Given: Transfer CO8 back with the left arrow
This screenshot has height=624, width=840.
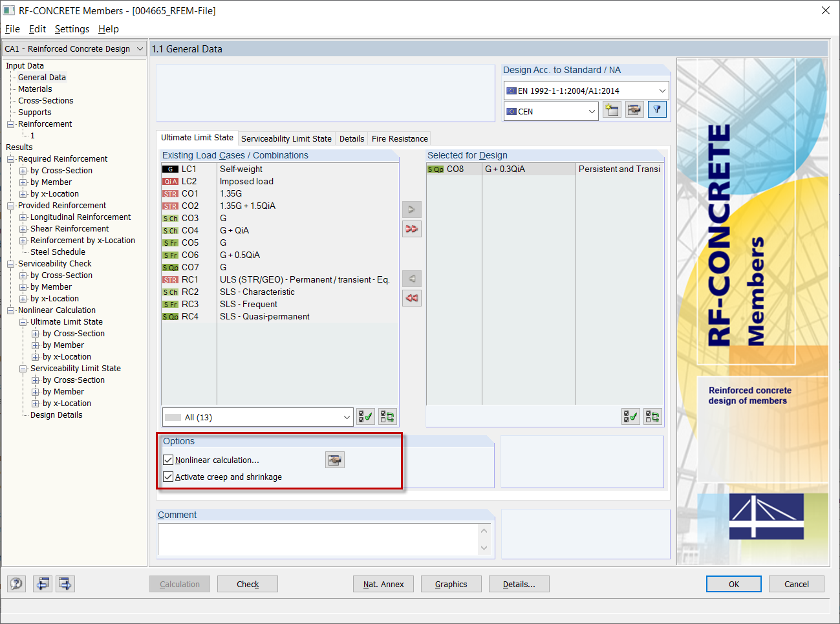Looking at the screenshot, I should tap(412, 279).
